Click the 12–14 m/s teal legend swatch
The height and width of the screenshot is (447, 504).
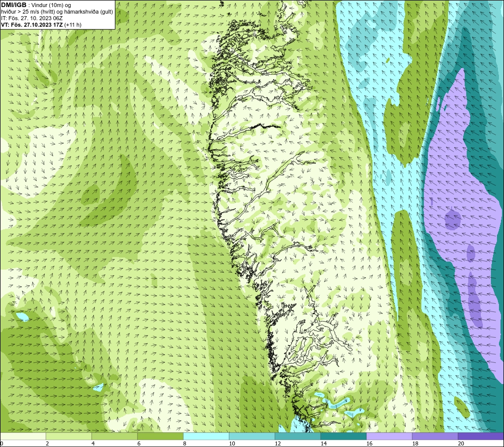(298, 436)
